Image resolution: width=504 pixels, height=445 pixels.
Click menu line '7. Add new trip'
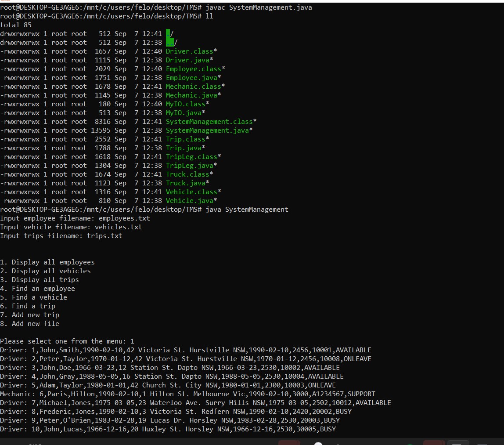(29, 315)
